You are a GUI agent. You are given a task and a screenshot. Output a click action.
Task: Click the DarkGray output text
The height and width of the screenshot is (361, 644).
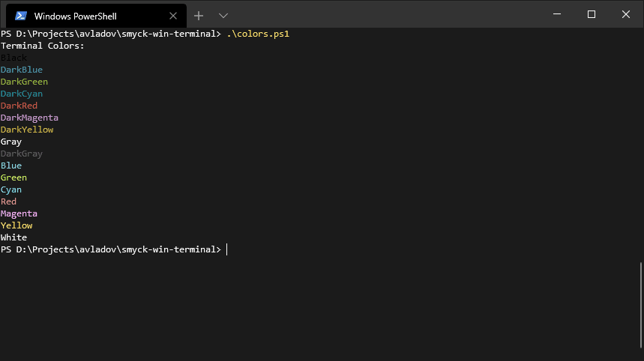pyautogui.click(x=21, y=154)
